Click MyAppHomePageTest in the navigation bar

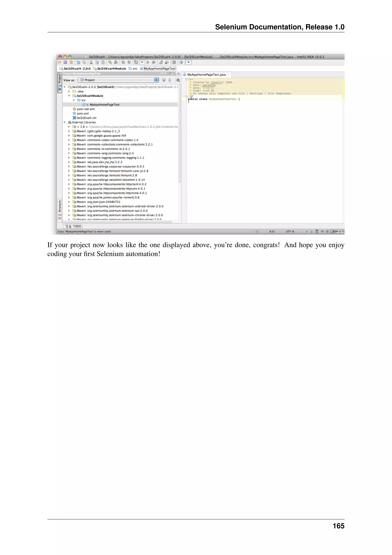[158, 69]
